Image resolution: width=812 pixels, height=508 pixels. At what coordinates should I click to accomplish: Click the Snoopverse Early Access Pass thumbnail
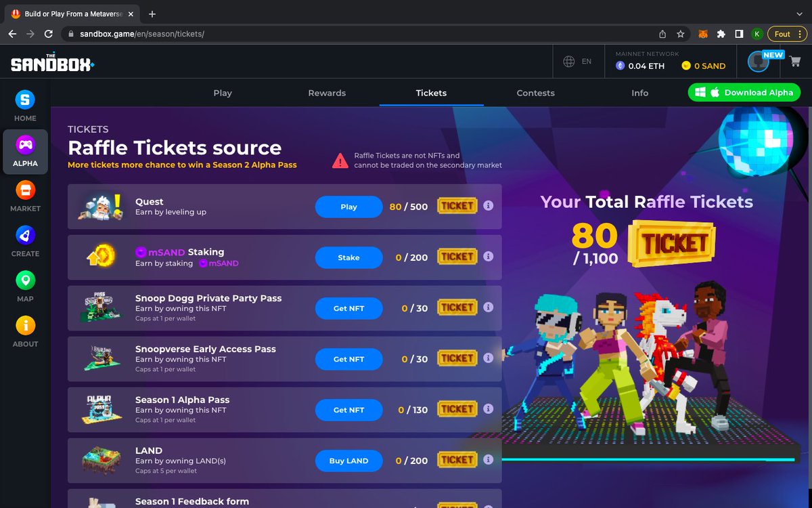coord(101,358)
